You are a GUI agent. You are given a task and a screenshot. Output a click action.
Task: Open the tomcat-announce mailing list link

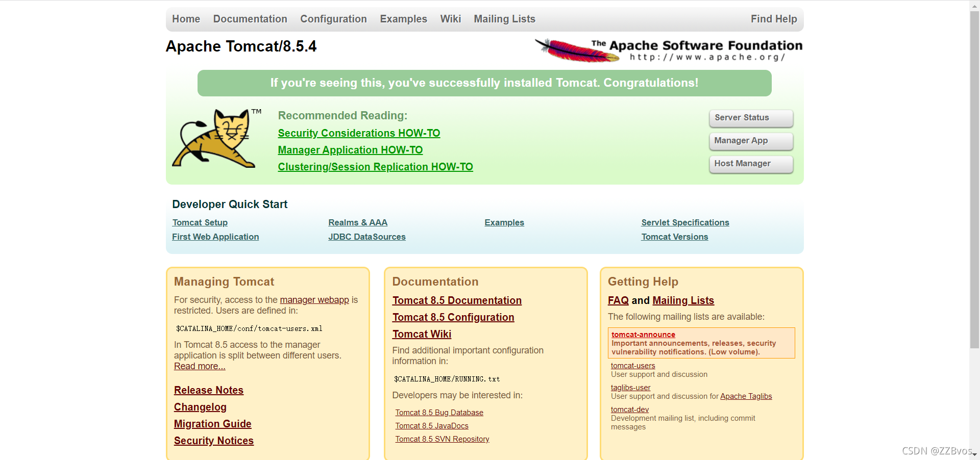(x=643, y=335)
